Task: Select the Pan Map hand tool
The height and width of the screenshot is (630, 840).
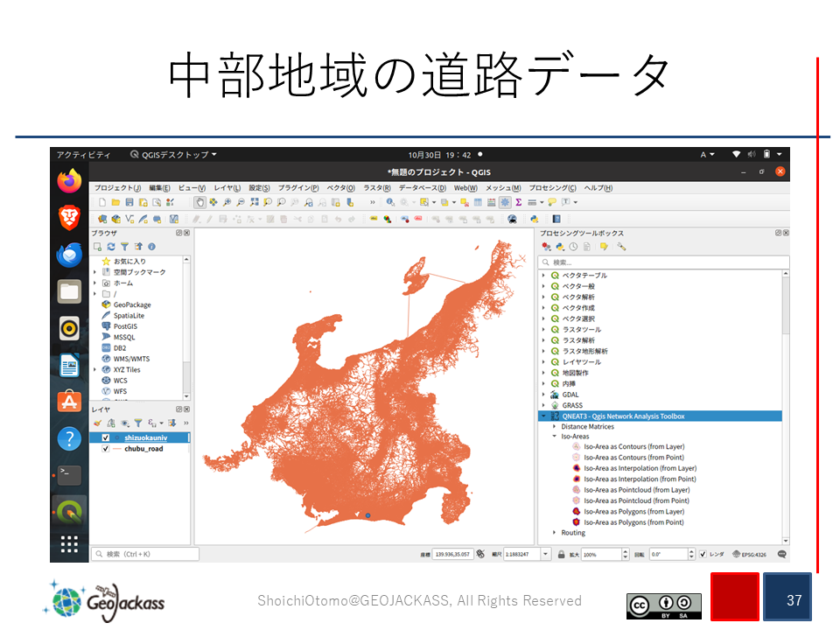Action: click(199, 202)
